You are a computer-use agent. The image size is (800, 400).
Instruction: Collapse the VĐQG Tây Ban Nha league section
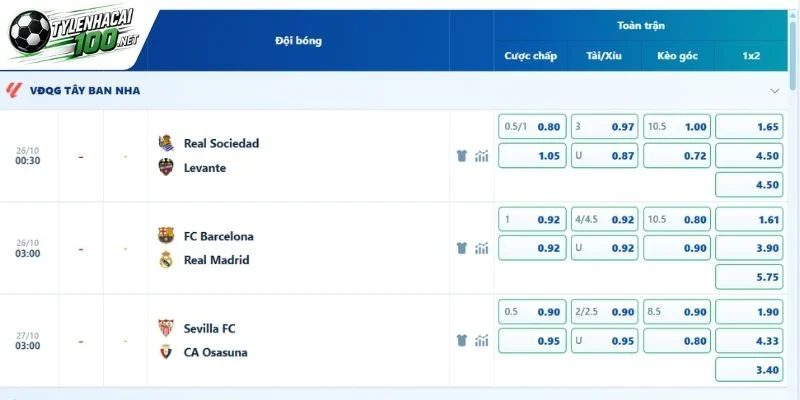point(774,91)
